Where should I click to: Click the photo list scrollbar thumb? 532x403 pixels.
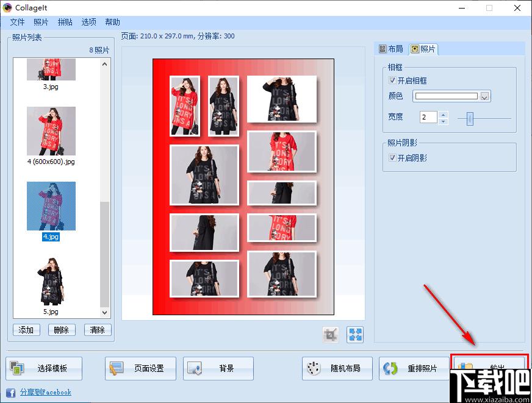coord(104,254)
